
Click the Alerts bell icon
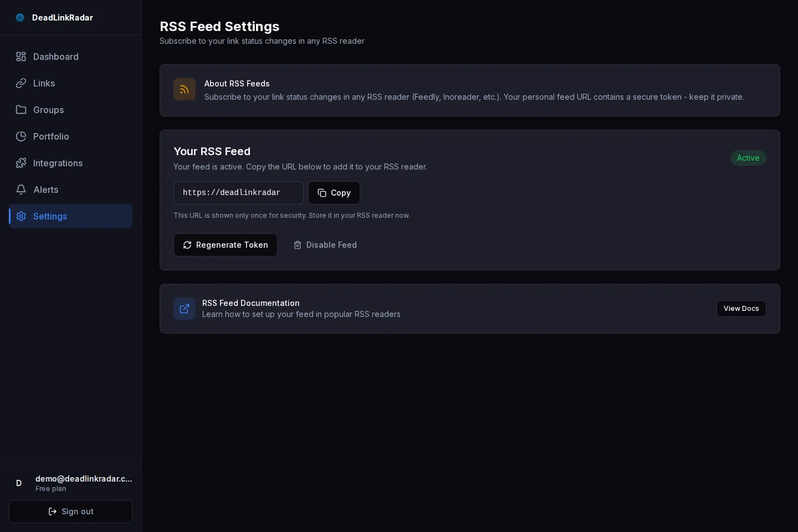pos(21,190)
